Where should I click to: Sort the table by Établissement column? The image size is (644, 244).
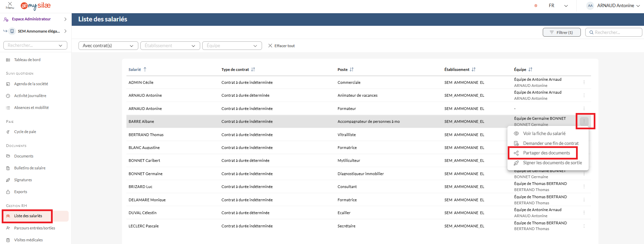(473, 70)
